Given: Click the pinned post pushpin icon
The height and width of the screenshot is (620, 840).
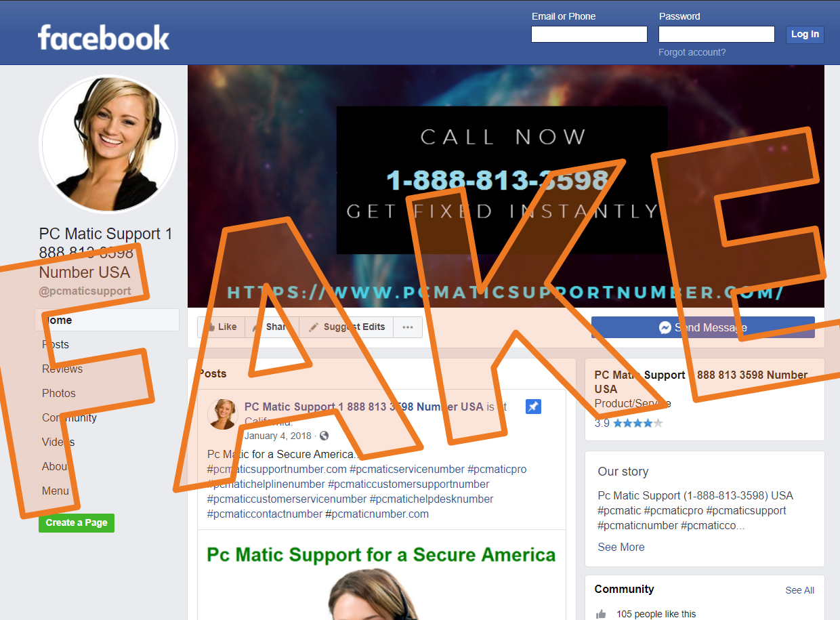Looking at the screenshot, I should 533,407.
